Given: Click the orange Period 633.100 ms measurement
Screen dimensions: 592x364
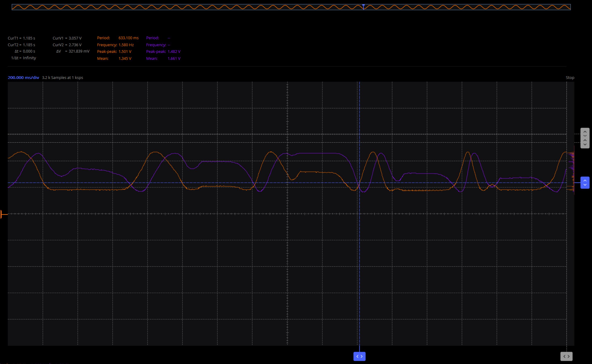Looking at the screenshot, I should coord(118,38).
